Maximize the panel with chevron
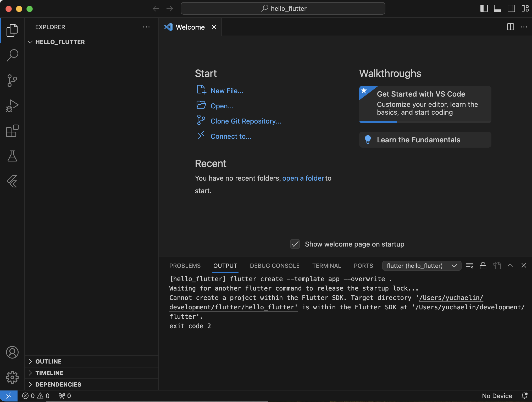 pyautogui.click(x=510, y=266)
